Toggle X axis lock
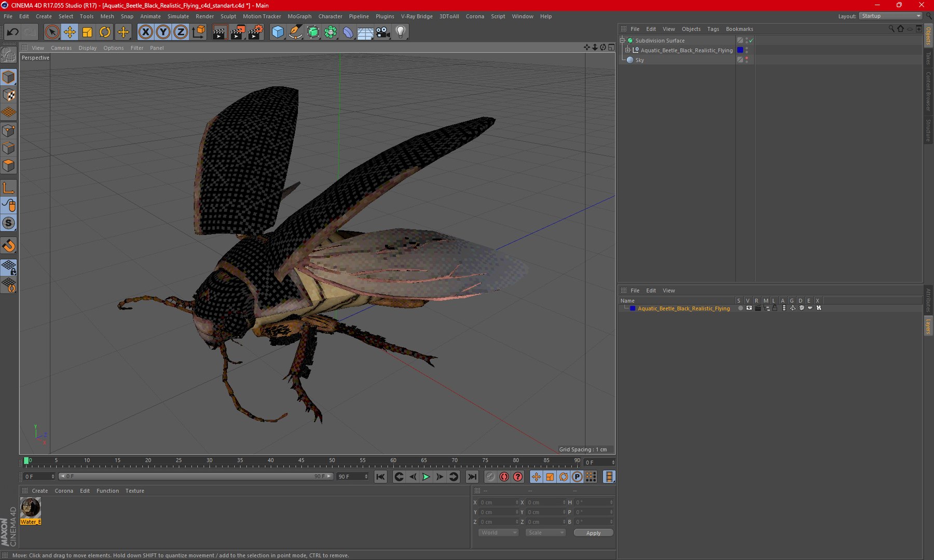This screenshot has width=934, height=560. (146, 32)
